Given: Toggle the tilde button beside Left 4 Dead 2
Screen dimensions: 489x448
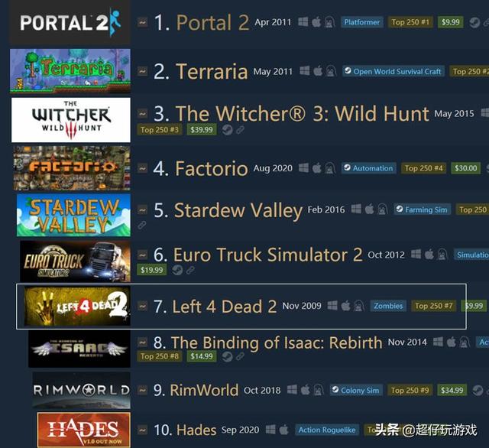Looking at the screenshot, I should [x=143, y=306].
